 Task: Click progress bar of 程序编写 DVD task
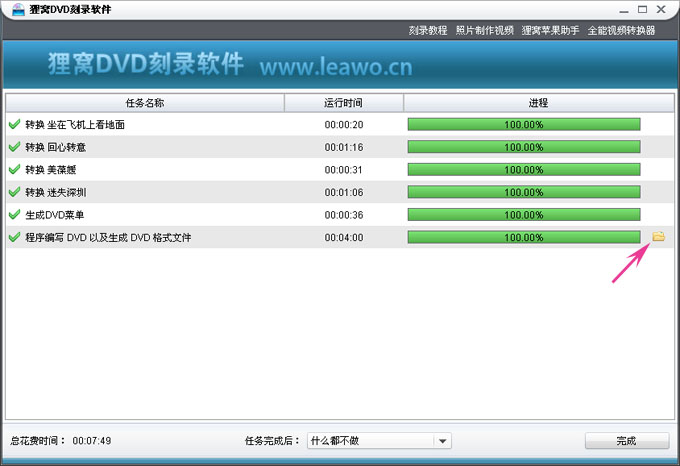tap(524, 237)
